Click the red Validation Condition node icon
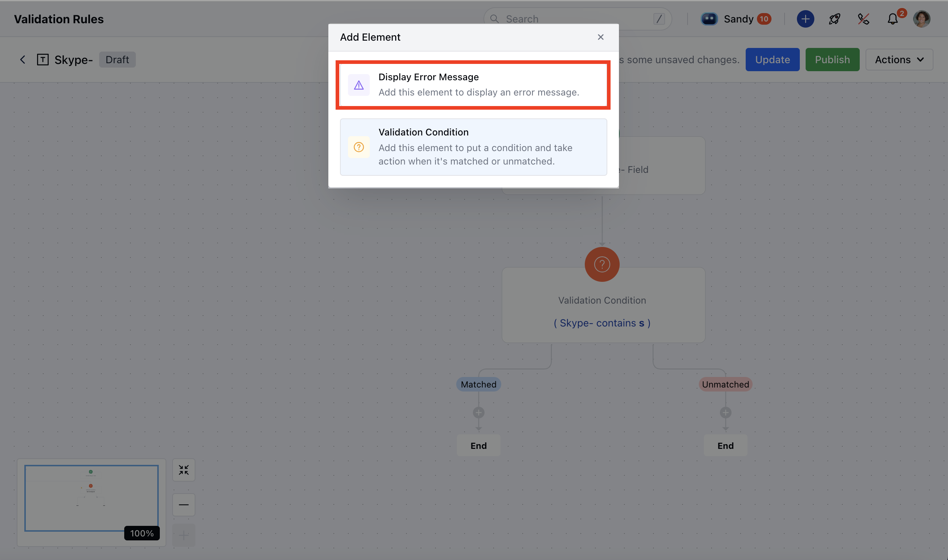 (x=602, y=264)
